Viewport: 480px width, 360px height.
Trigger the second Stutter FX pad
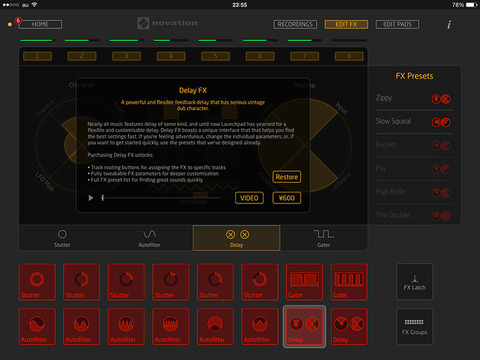82,282
